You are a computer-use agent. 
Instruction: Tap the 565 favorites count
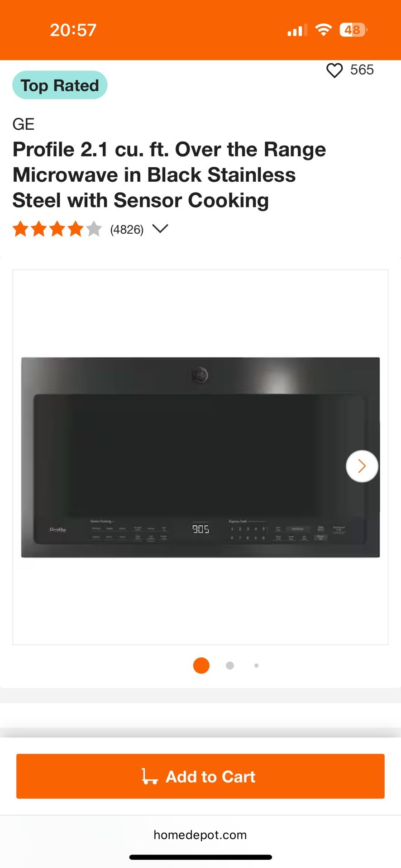(362, 70)
